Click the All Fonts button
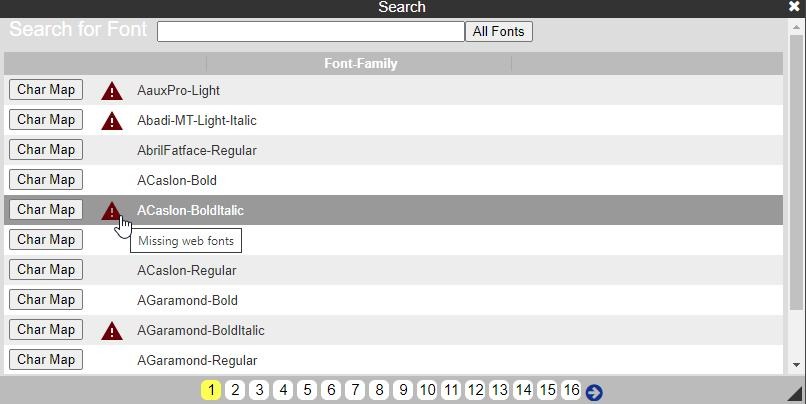The image size is (806, 404). tap(499, 31)
